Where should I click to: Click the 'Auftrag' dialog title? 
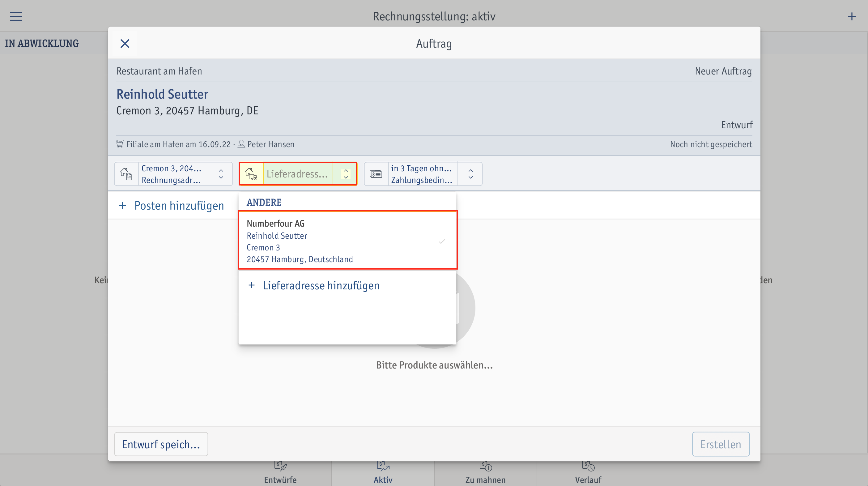tap(434, 44)
